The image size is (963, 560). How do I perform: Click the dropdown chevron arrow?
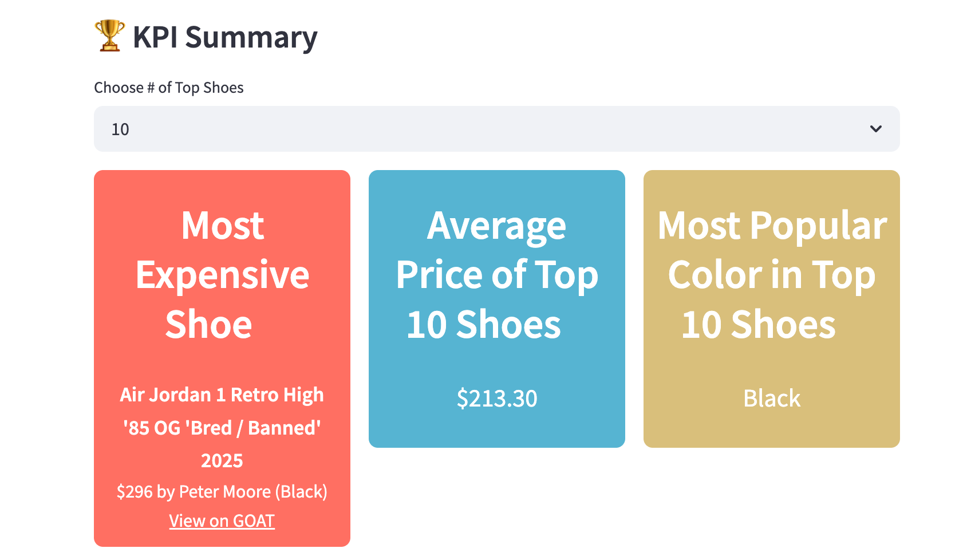click(875, 129)
